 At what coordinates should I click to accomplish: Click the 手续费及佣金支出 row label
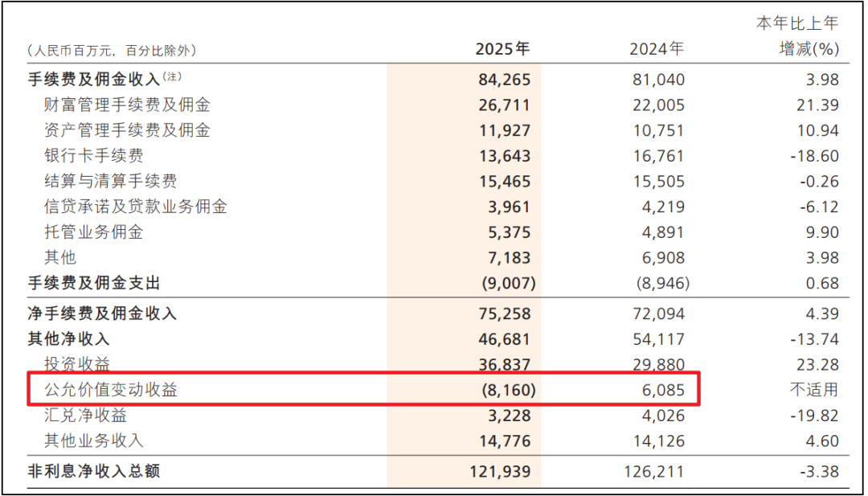point(94,283)
